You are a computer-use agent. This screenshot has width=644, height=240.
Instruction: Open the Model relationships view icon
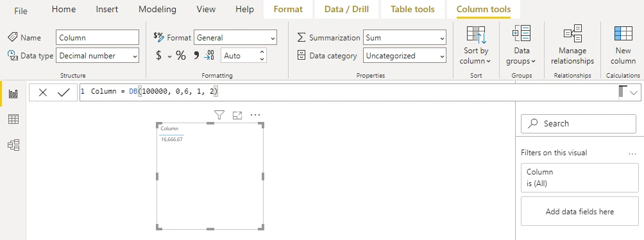13,144
